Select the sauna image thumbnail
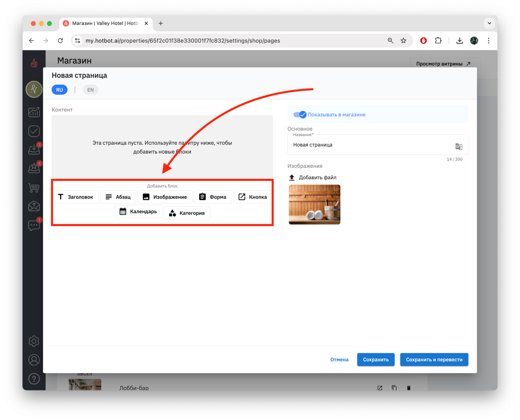This screenshot has width=520, height=420. coord(314,204)
